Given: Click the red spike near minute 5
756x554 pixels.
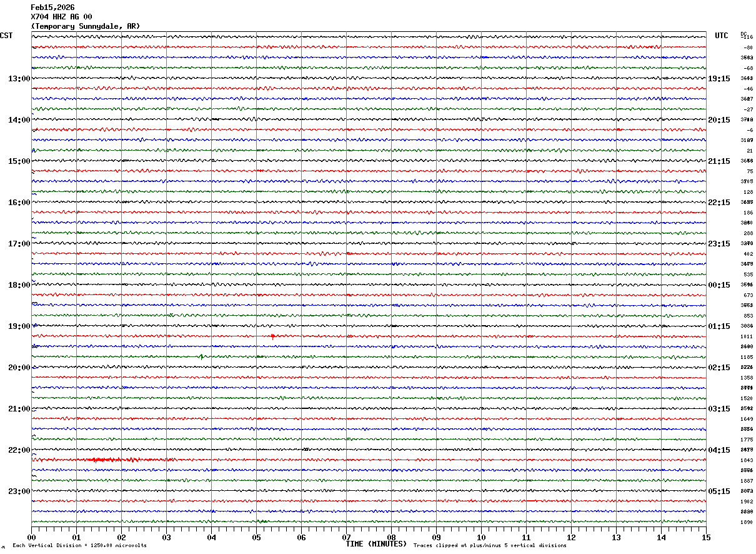Looking at the screenshot, I should pos(272,336).
